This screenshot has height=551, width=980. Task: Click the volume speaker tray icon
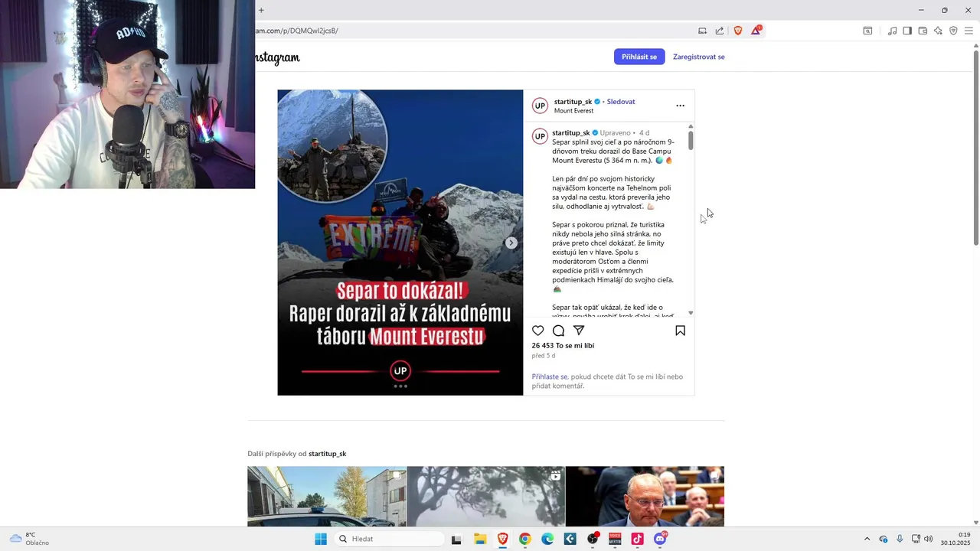pyautogui.click(x=929, y=539)
